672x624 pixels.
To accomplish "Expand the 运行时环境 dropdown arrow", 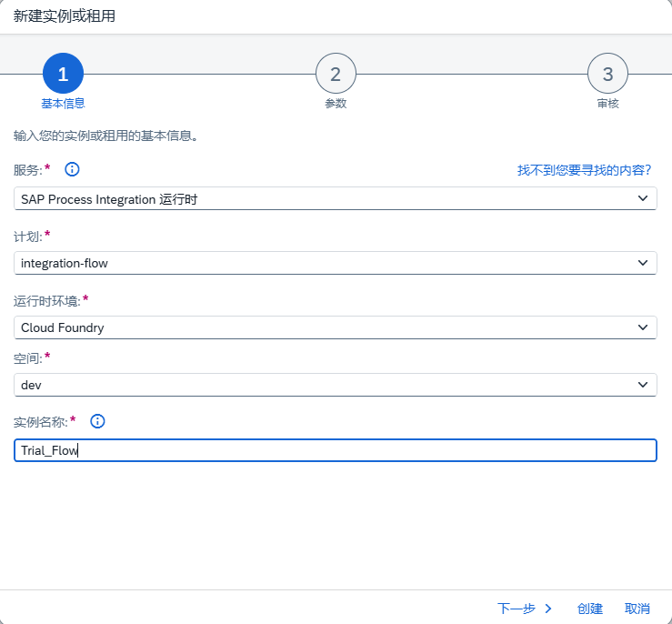I will click(643, 327).
